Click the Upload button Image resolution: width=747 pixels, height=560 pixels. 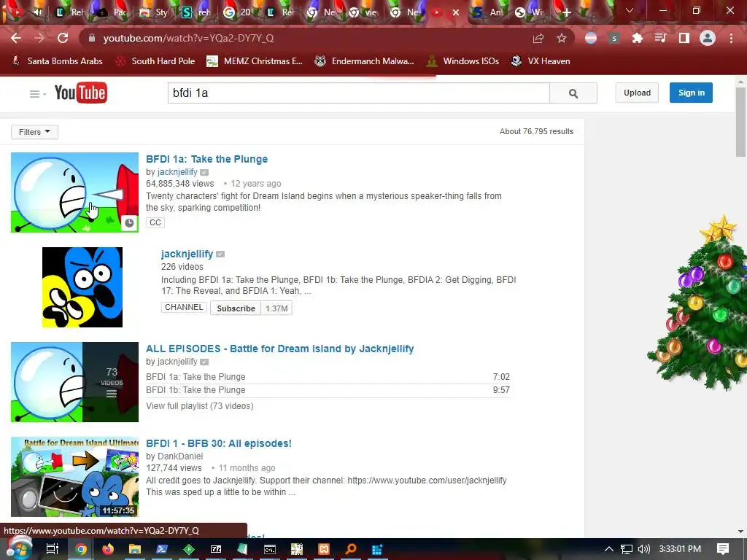click(637, 93)
